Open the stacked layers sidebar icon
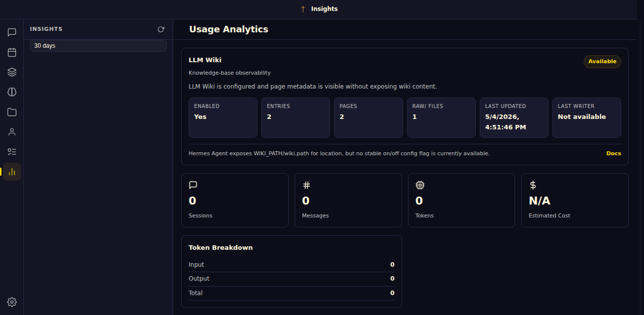This screenshot has width=644, height=315. click(12, 72)
